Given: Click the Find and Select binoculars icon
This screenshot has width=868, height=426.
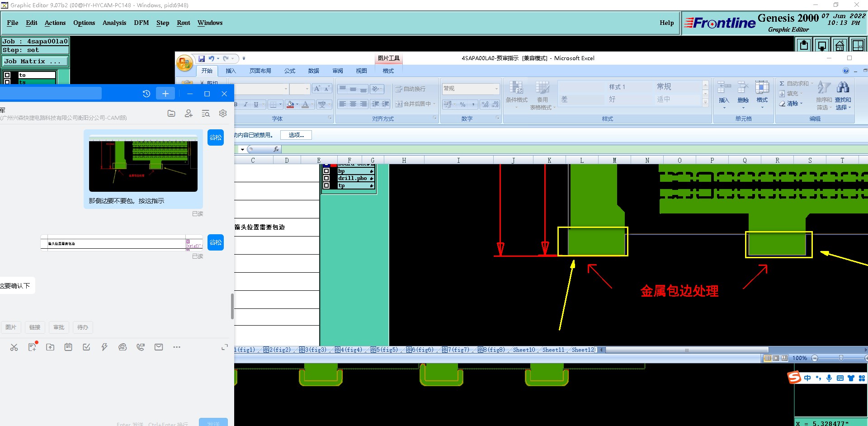Looking at the screenshot, I should 843,87.
